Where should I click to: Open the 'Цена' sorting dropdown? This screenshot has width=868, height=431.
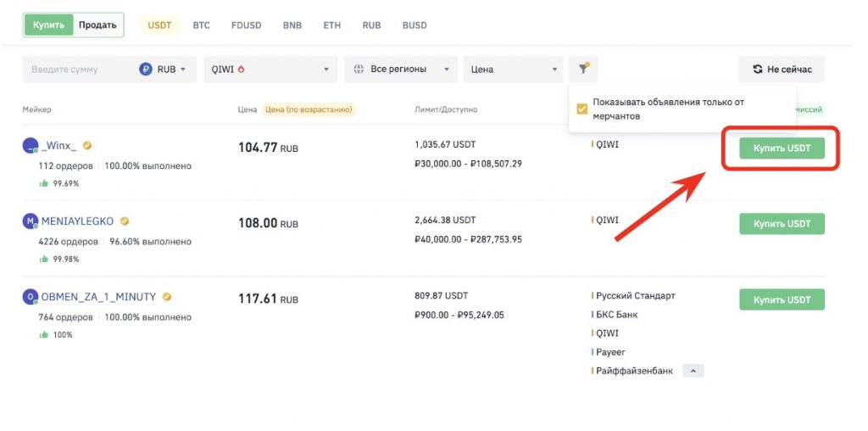pos(513,70)
